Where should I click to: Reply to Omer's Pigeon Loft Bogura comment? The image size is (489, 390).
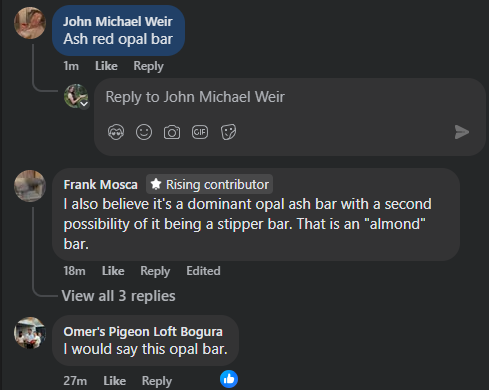tap(157, 381)
